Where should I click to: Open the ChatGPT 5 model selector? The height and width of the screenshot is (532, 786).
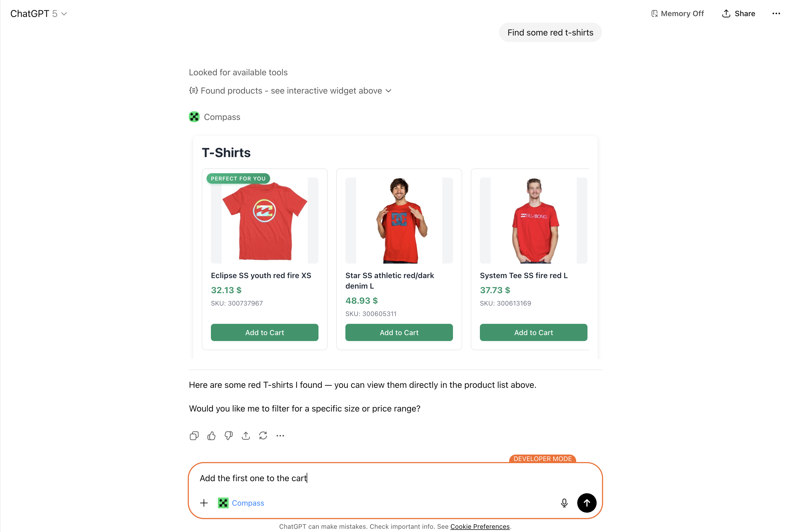coord(38,13)
